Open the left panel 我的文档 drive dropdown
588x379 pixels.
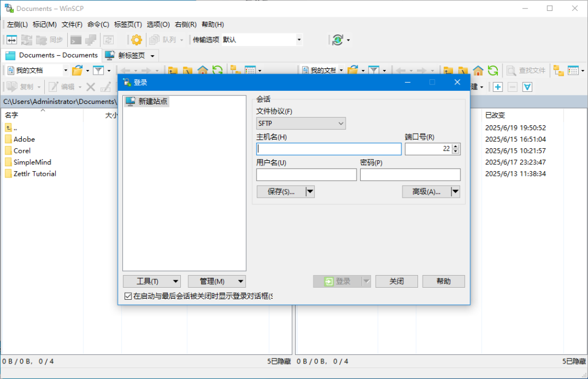(65, 71)
